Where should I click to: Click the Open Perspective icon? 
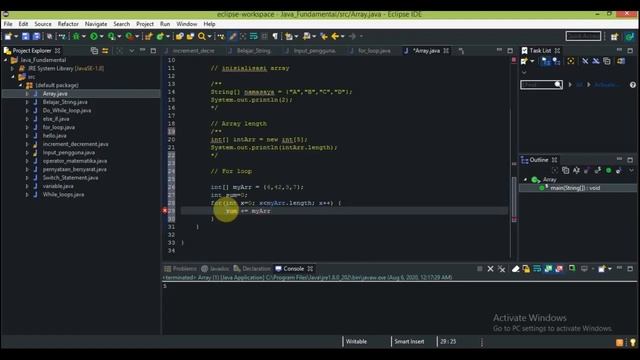coord(614,36)
